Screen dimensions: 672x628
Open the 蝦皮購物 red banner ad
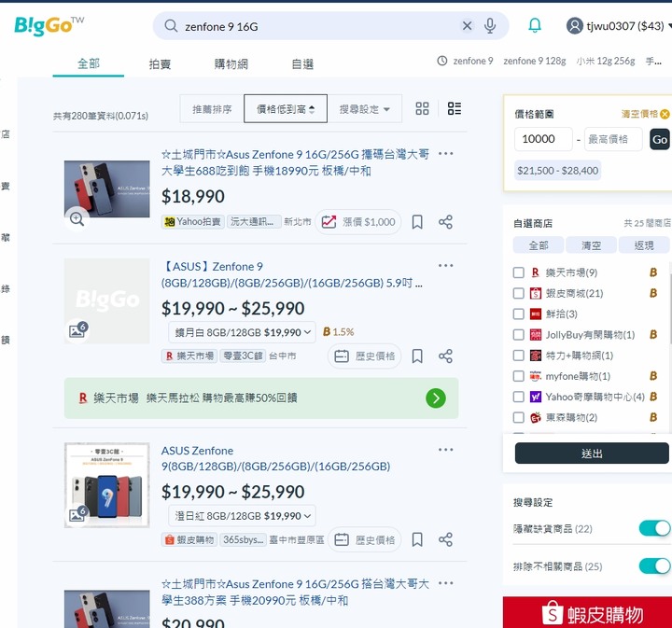click(588, 612)
